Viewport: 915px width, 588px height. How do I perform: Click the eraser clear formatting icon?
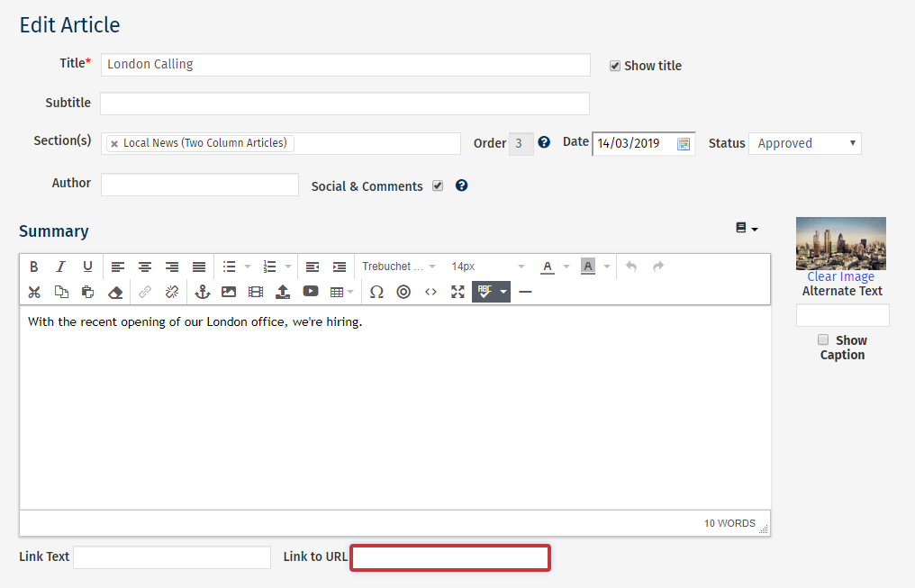(x=114, y=292)
